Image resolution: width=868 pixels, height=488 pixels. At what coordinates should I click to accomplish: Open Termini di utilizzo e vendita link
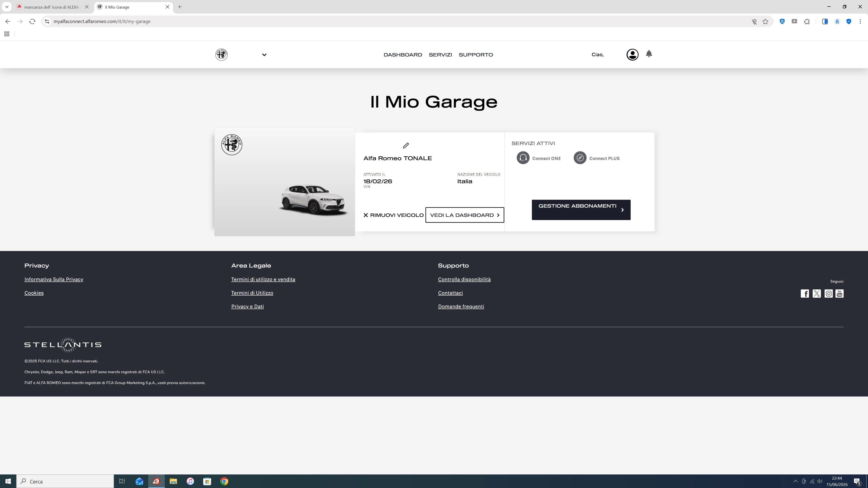pos(263,279)
